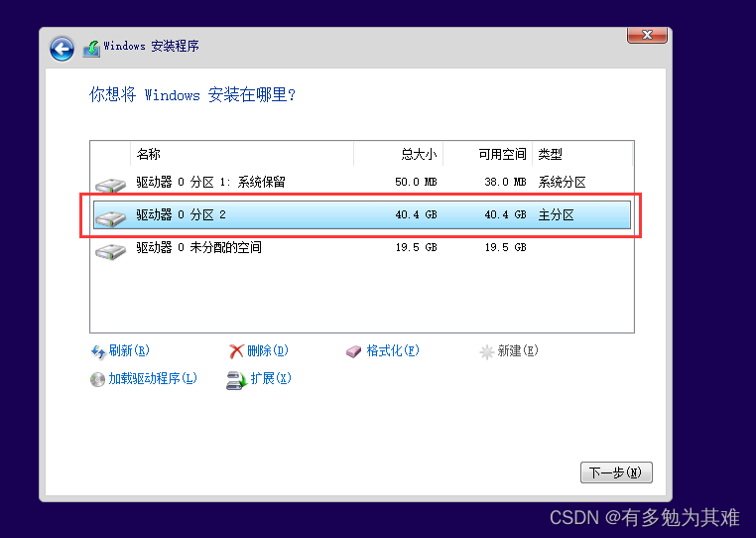Sort by the 名称 column header
Image resolution: width=756 pixels, height=538 pixels.
click(242, 154)
